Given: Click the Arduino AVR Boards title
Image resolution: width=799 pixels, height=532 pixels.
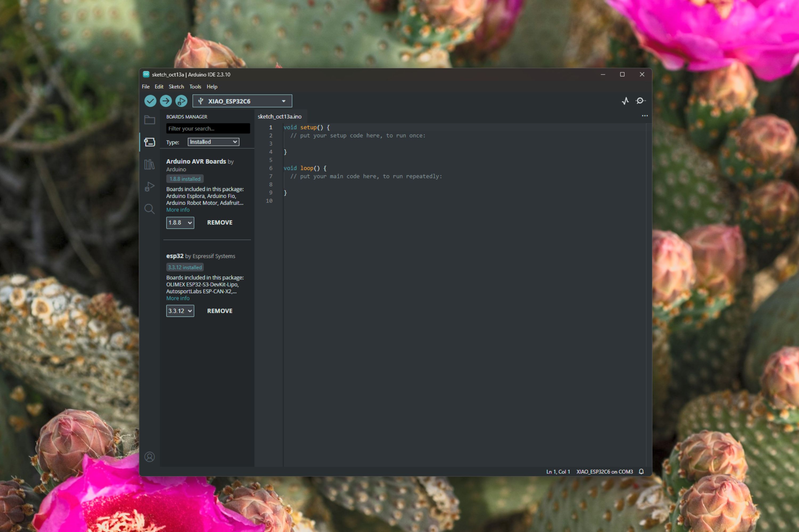Looking at the screenshot, I should (x=196, y=161).
